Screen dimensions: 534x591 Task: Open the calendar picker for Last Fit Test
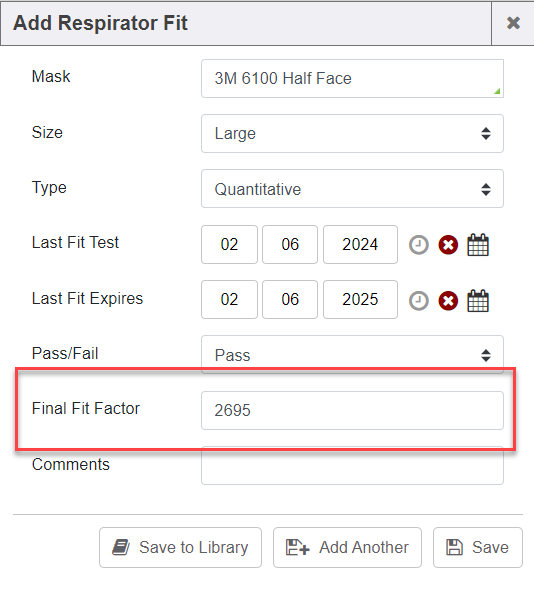(478, 245)
